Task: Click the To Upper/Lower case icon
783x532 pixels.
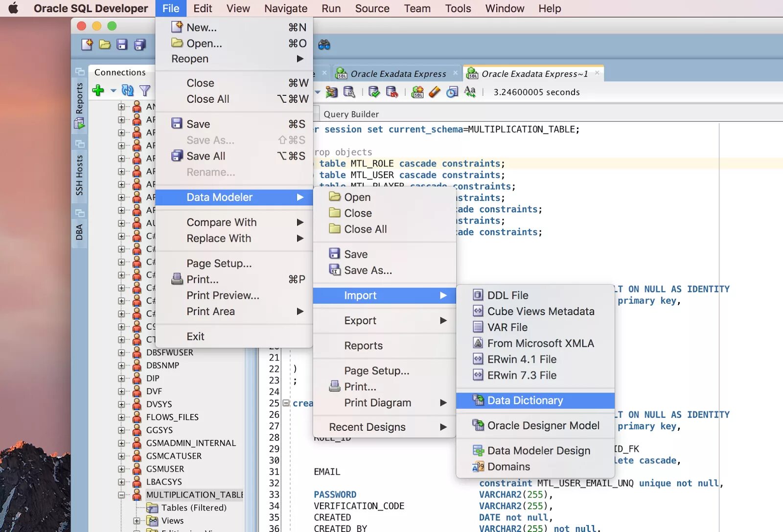Action: coord(470,92)
